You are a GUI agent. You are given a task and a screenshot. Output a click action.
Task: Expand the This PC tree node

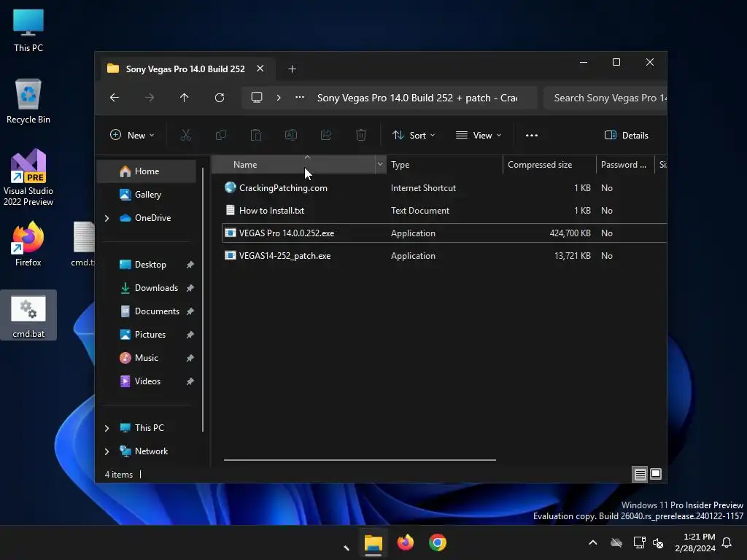pos(107,428)
